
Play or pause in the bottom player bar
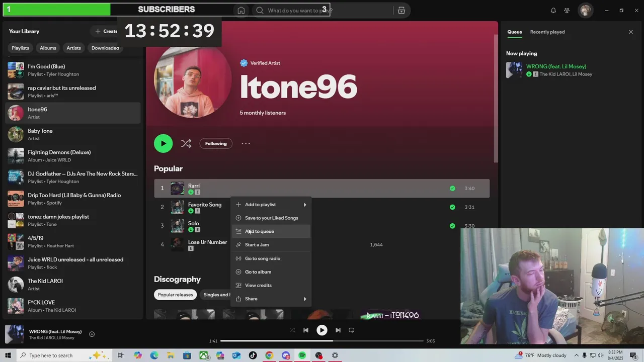click(321, 330)
